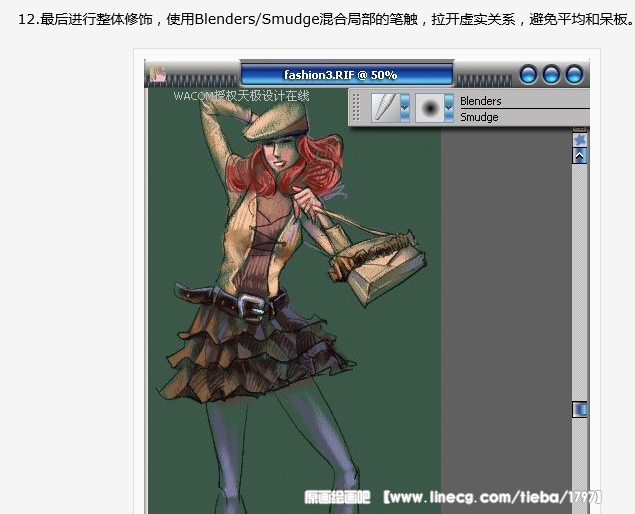This screenshot has width=635, height=514.
Task: Click the left blue round window button
Action: pos(528,75)
